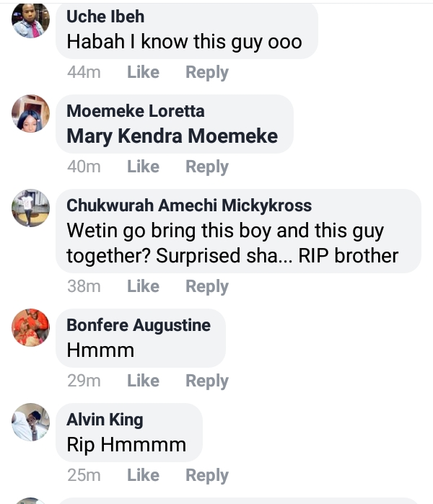Open the tagged Mary Kendra Moemeke profile
Screen dimensions: 433x504
click(x=172, y=136)
